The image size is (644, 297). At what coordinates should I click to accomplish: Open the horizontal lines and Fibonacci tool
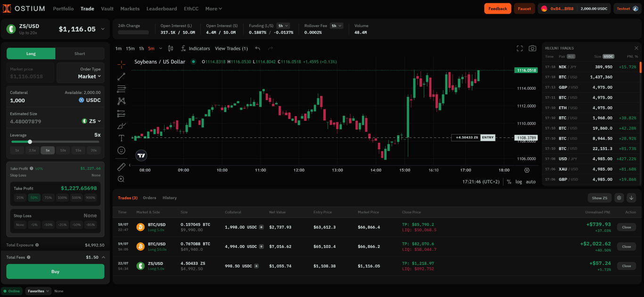[x=122, y=89]
